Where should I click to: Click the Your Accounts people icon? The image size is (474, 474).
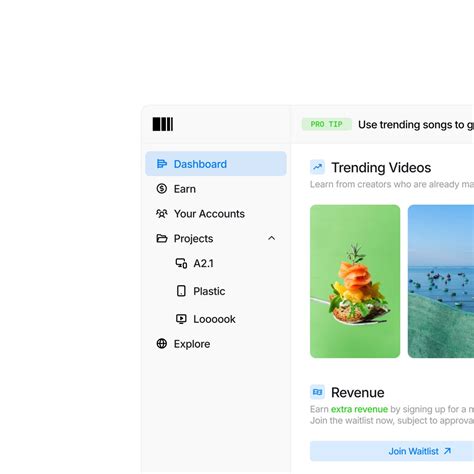(162, 213)
